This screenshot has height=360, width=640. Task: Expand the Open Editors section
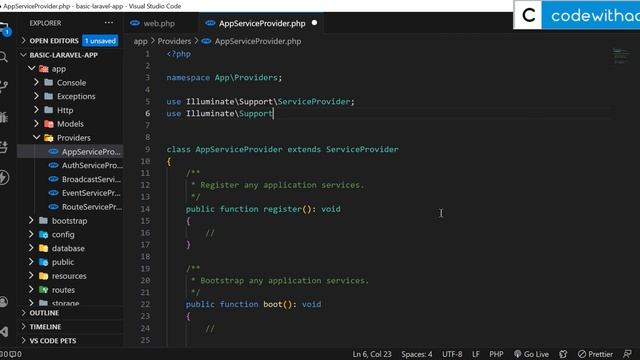(x=23, y=41)
